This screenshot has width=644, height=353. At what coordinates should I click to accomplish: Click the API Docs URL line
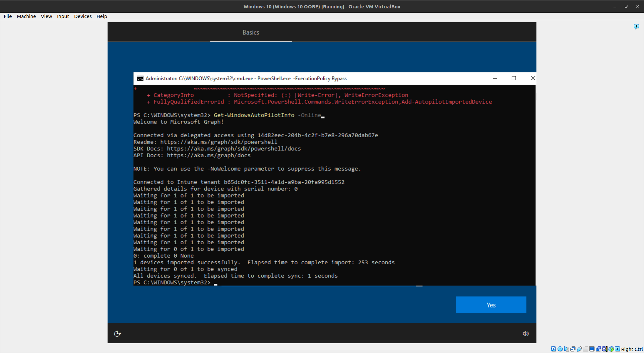[x=192, y=155]
